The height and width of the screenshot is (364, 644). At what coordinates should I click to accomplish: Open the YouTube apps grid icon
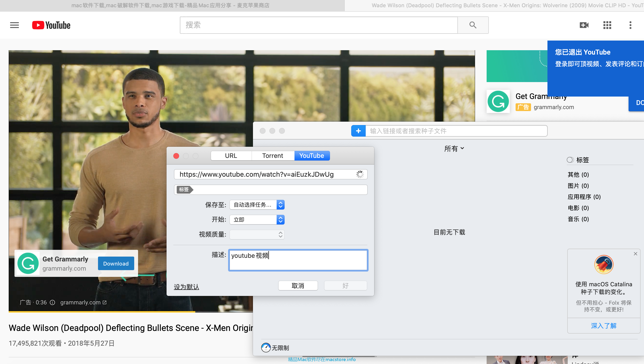click(607, 25)
